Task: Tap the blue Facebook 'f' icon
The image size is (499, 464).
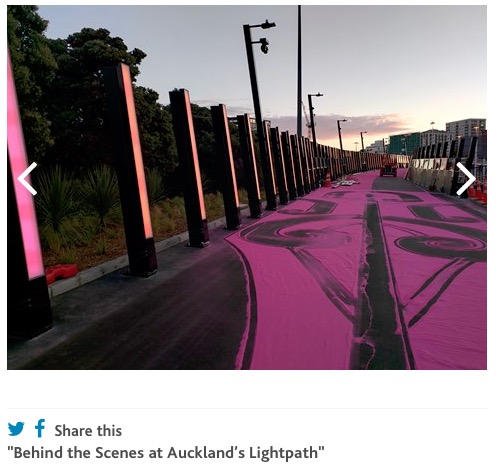Action: click(40, 428)
